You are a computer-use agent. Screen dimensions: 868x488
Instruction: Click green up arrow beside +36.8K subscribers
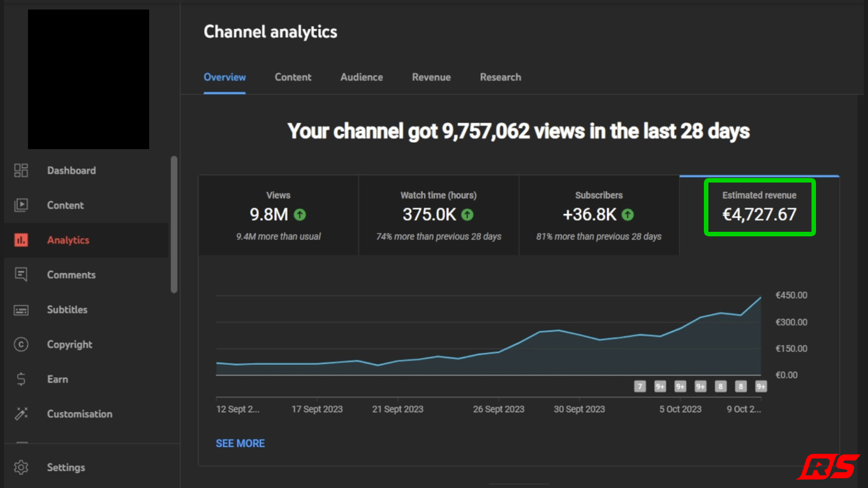(627, 215)
